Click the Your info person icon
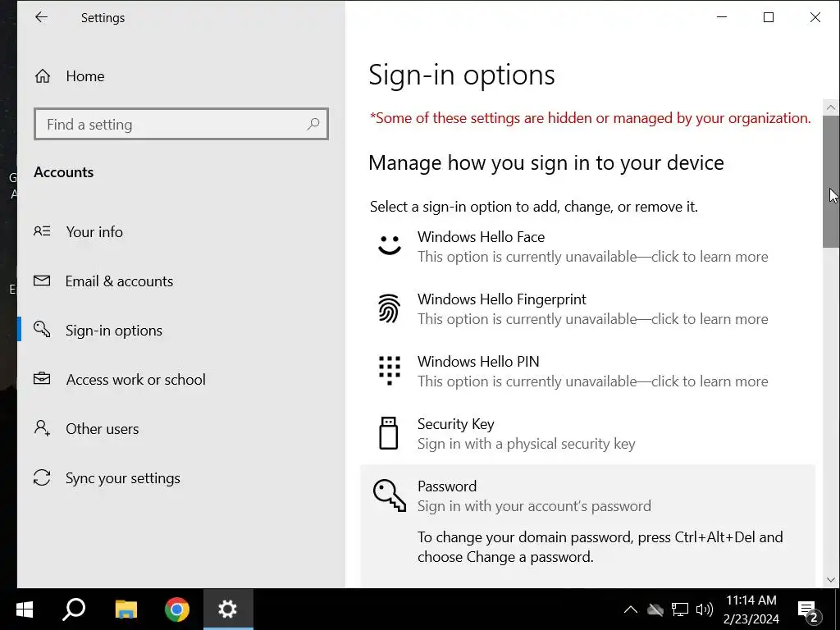Viewport: 840px width, 630px height. (x=43, y=231)
